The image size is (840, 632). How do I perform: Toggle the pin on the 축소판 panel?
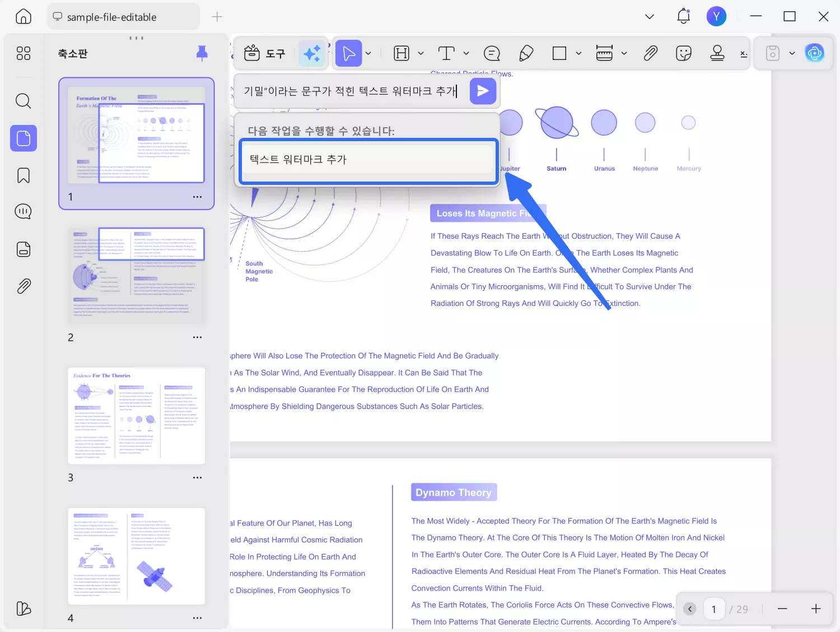202,53
